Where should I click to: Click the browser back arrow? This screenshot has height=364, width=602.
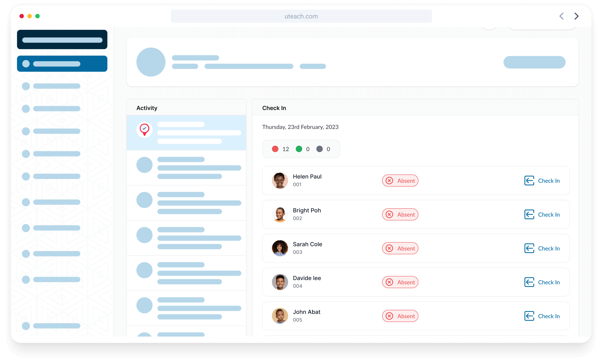coord(562,16)
